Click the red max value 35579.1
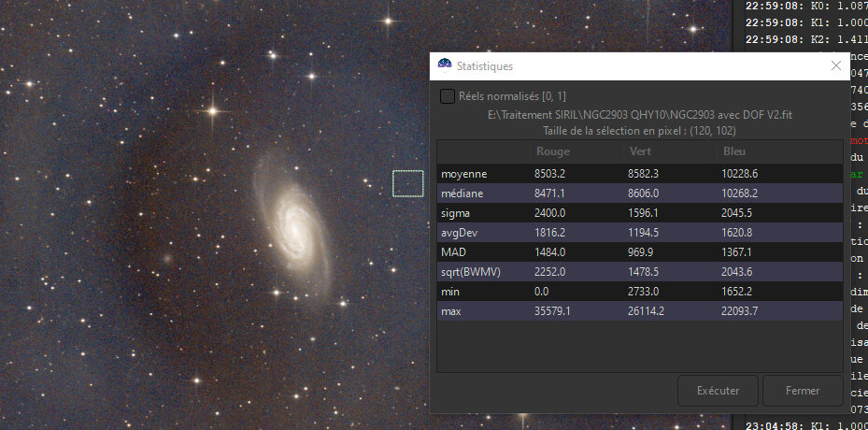 pyautogui.click(x=552, y=311)
